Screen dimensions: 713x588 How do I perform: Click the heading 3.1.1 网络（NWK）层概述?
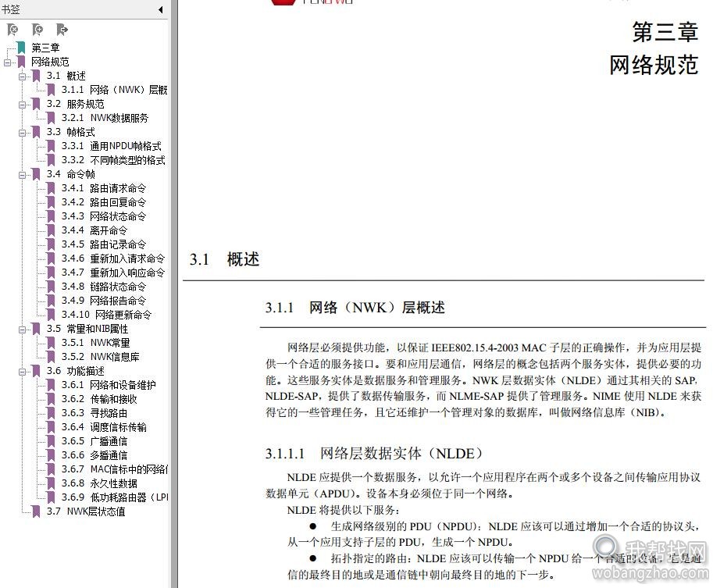355,308
